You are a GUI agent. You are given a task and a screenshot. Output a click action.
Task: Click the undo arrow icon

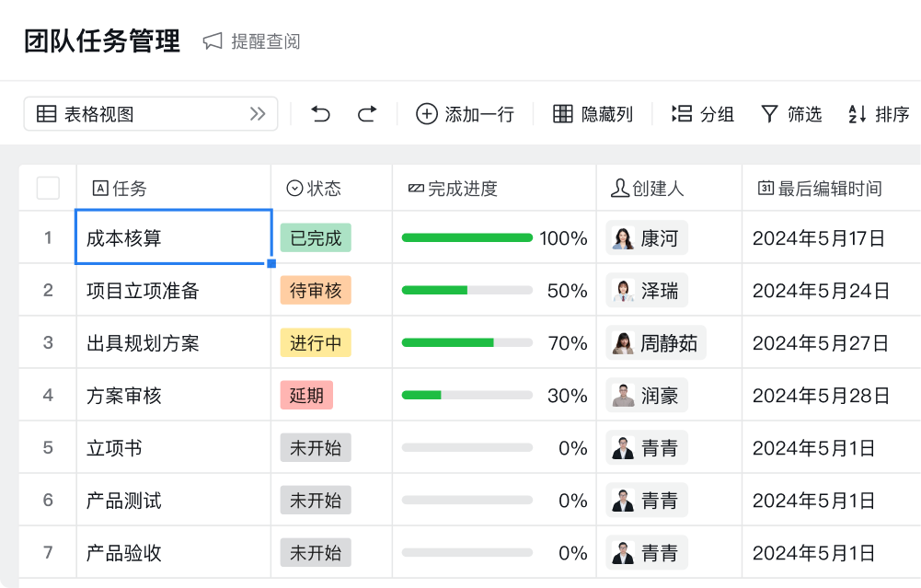[x=321, y=113]
